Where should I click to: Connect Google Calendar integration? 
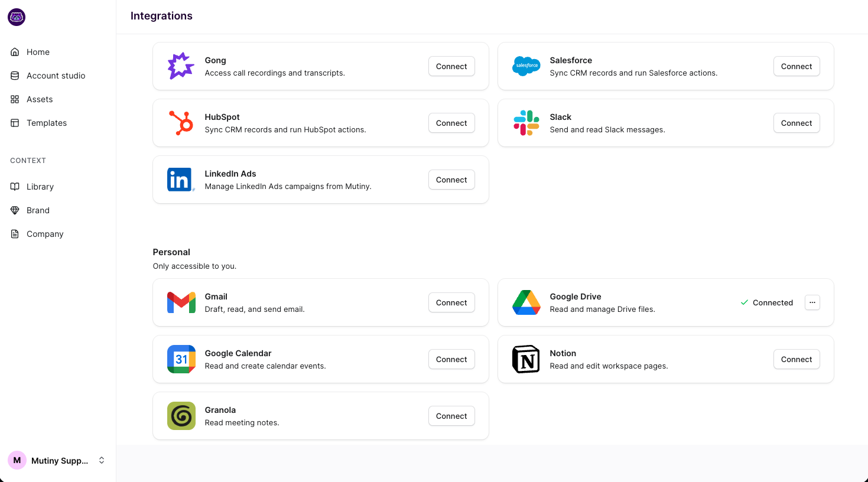451,359
